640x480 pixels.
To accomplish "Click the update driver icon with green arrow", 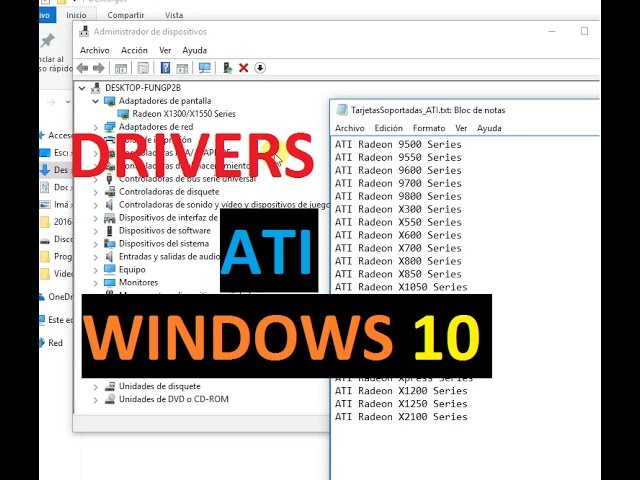I will [228, 68].
